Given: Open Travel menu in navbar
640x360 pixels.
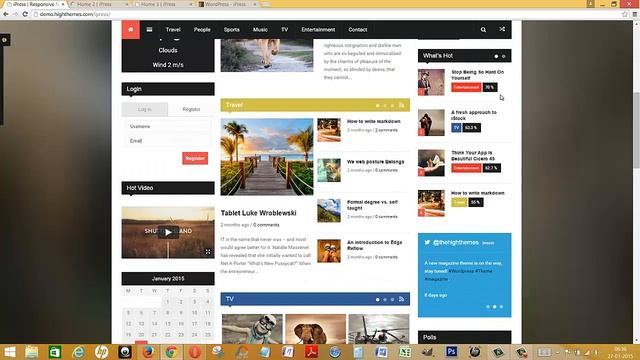Looking at the screenshot, I should click(x=173, y=29).
